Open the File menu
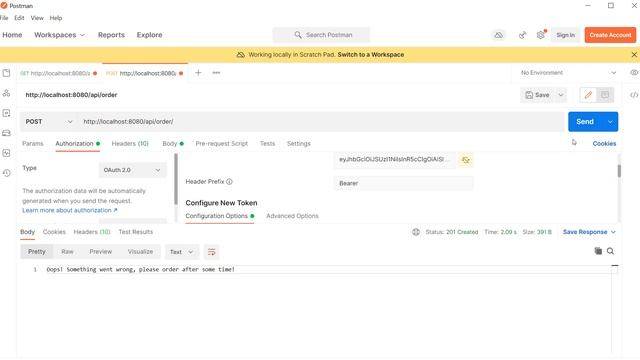 click(4, 18)
